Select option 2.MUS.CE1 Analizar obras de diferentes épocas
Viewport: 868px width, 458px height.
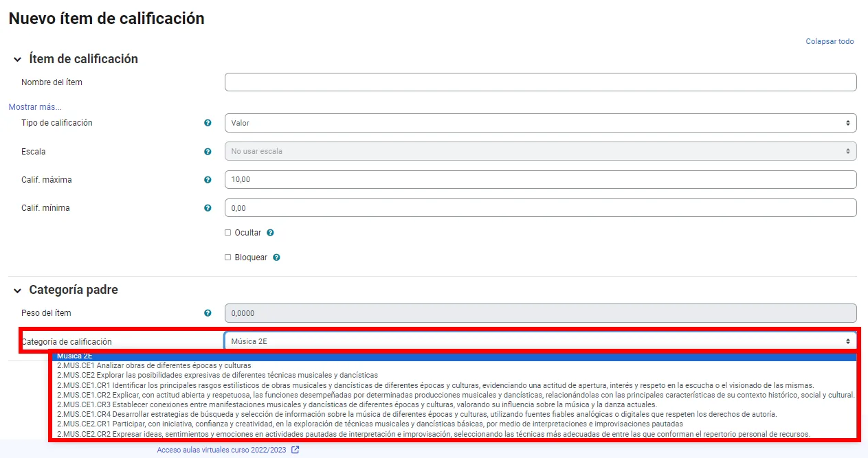click(x=154, y=365)
